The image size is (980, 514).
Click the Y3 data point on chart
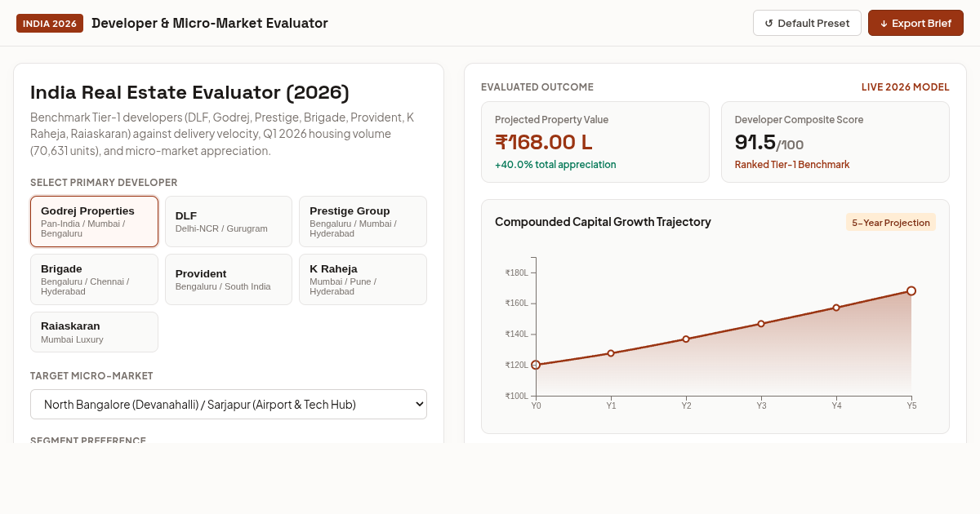pyautogui.click(x=761, y=324)
